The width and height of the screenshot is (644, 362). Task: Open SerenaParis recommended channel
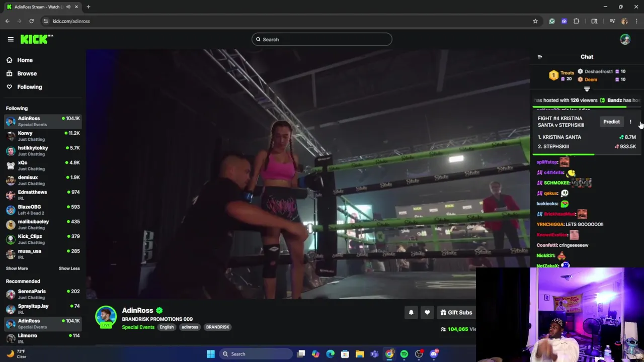(43, 294)
